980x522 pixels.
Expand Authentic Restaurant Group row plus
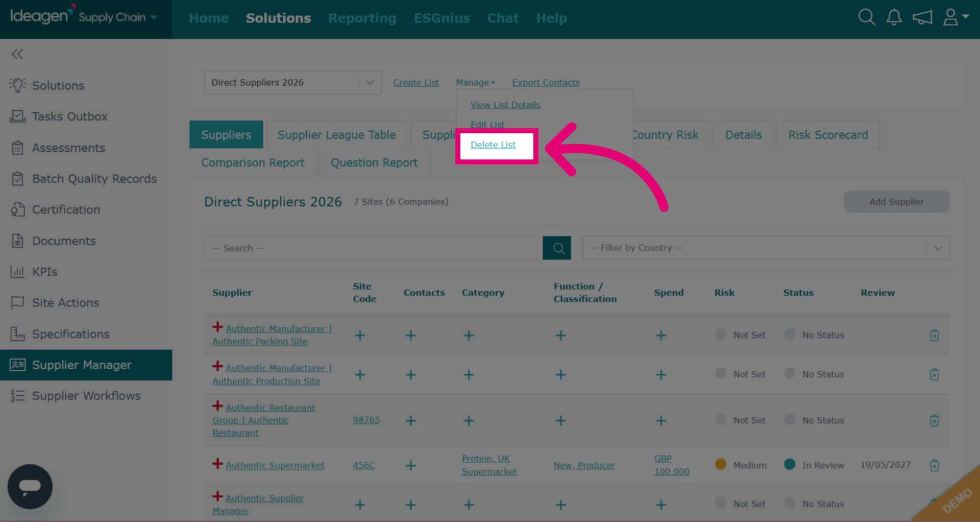217,406
